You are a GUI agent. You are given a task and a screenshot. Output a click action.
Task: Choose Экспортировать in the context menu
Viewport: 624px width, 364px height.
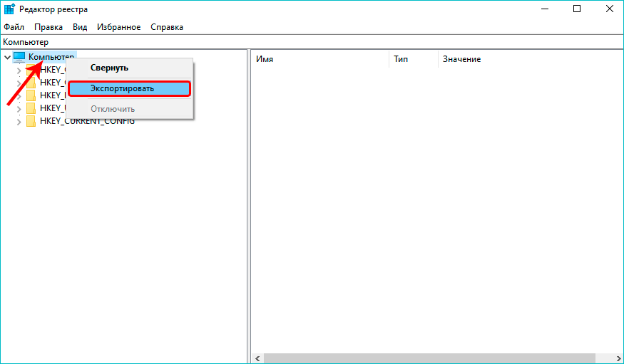[130, 88]
